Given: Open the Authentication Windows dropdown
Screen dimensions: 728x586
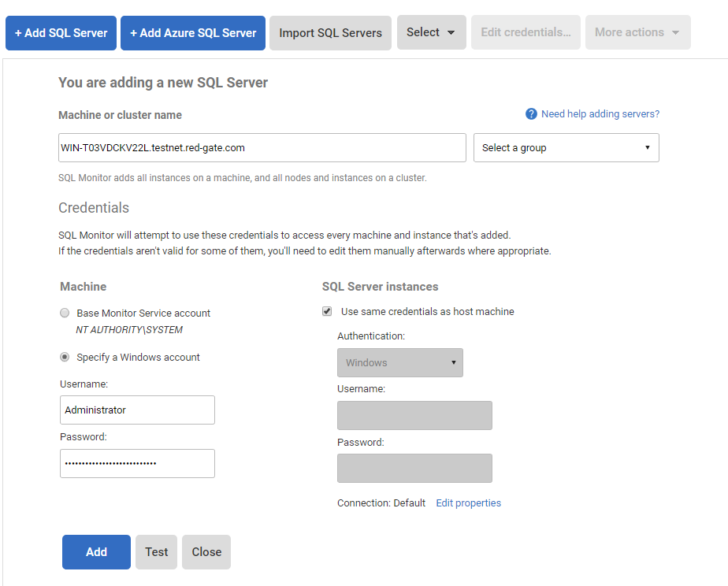Looking at the screenshot, I should pyautogui.click(x=399, y=363).
